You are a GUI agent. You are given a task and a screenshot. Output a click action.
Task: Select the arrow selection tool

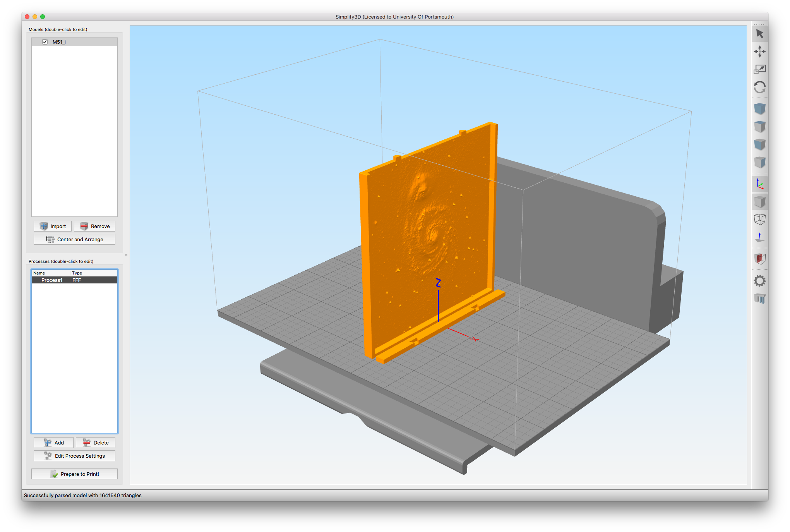pyautogui.click(x=760, y=33)
